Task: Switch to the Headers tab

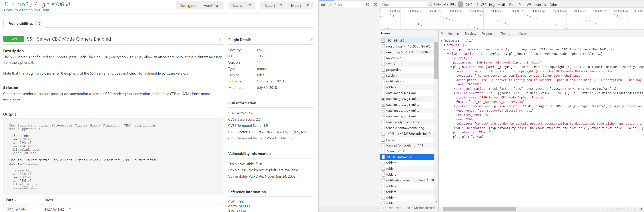Action: click(454, 34)
